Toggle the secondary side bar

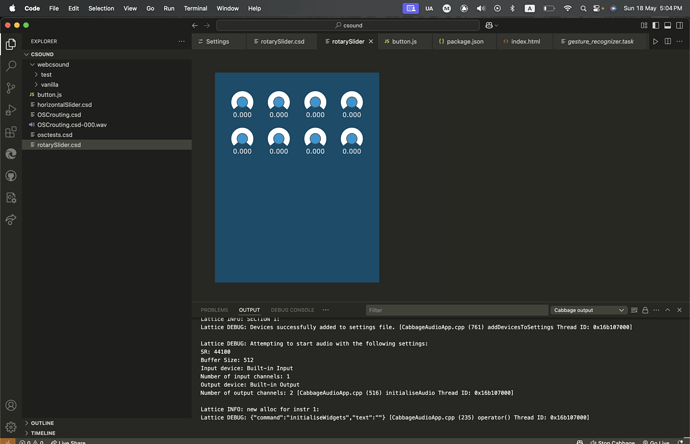pos(679,26)
